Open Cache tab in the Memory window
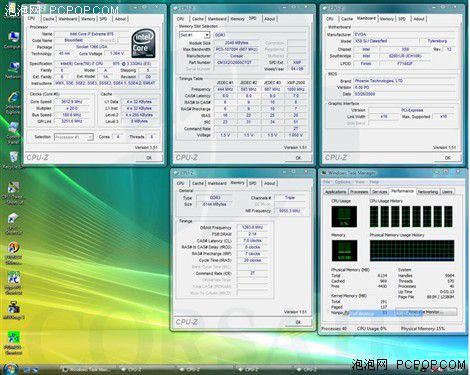The width and height of the screenshot is (470, 375). (x=198, y=183)
